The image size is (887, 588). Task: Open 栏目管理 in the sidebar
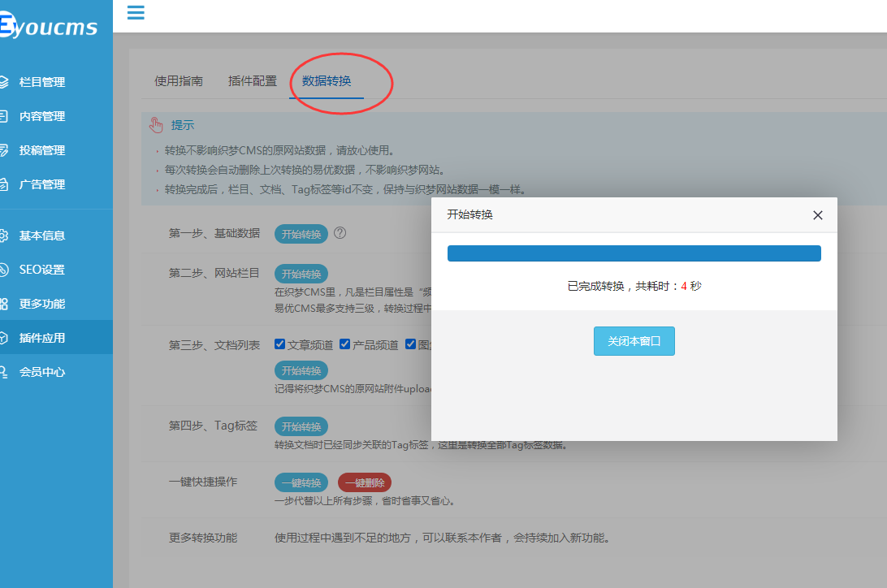42,82
